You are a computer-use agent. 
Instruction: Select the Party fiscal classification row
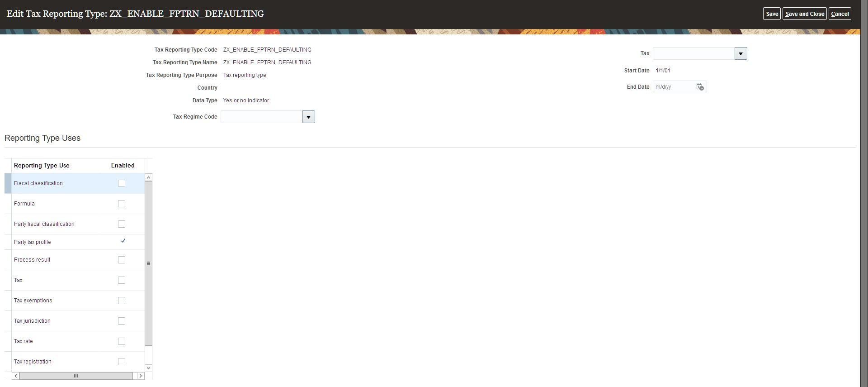(75, 224)
